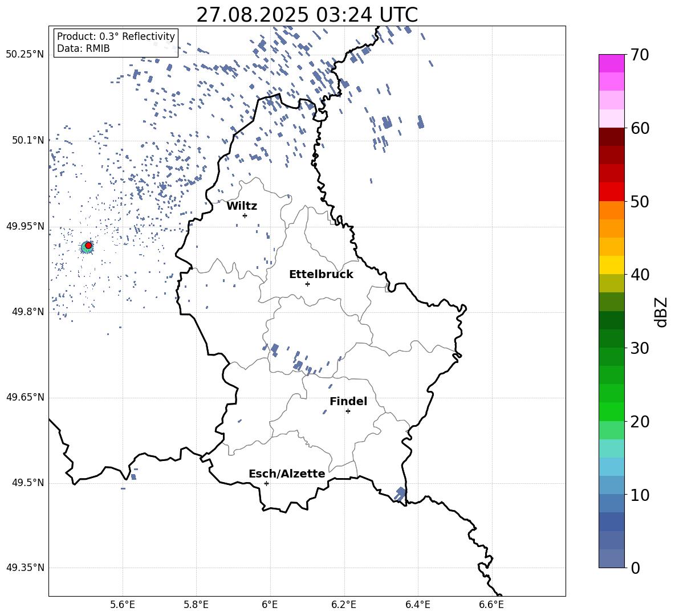Click the 50.25°N latitude label
The image size is (675, 616).
coord(25,55)
